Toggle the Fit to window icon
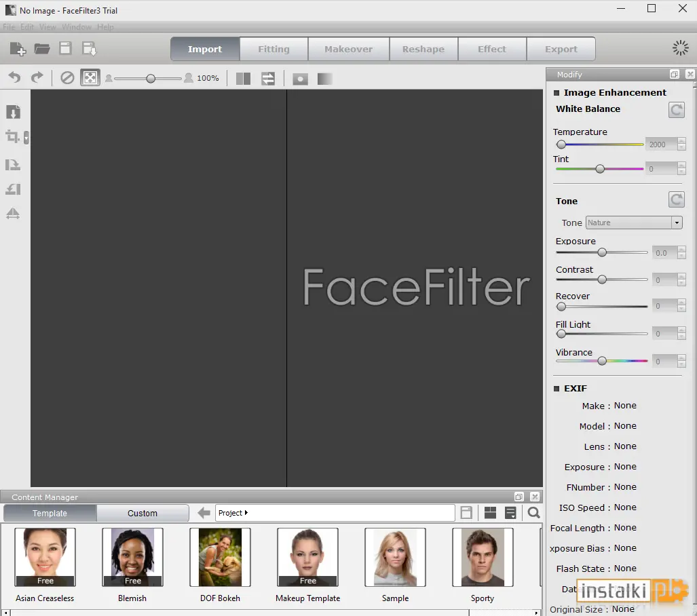Screen dimensions: 697x616 click(x=90, y=78)
